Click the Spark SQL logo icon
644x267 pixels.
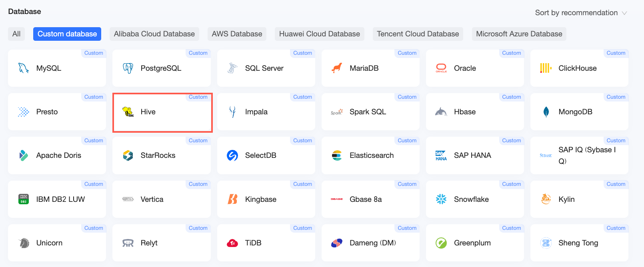[x=337, y=112]
